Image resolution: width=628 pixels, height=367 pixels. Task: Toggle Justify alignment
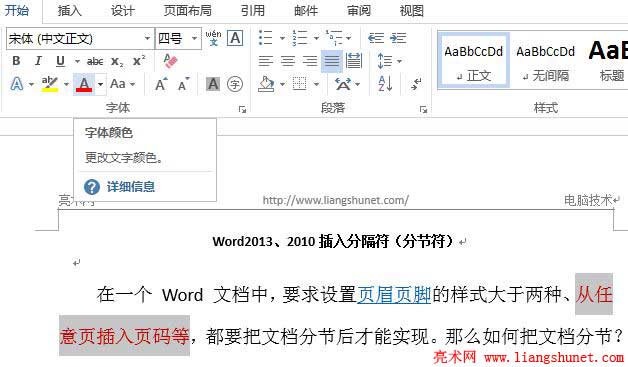pyautogui.click(x=332, y=61)
